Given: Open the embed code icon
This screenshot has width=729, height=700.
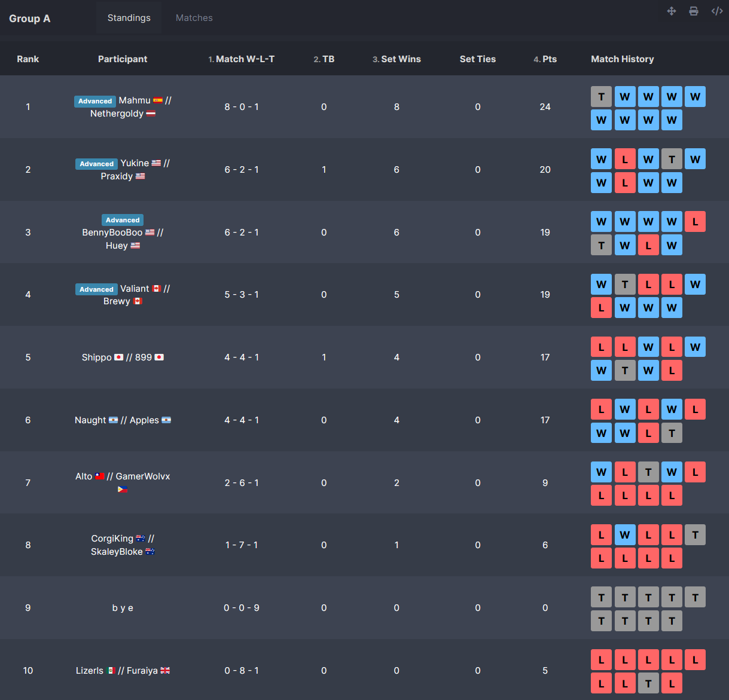Looking at the screenshot, I should (x=717, y=11).
